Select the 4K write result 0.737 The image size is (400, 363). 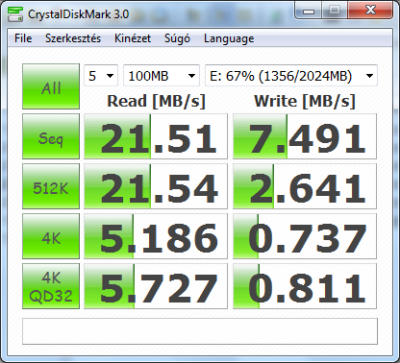click(x=305, y=236)
